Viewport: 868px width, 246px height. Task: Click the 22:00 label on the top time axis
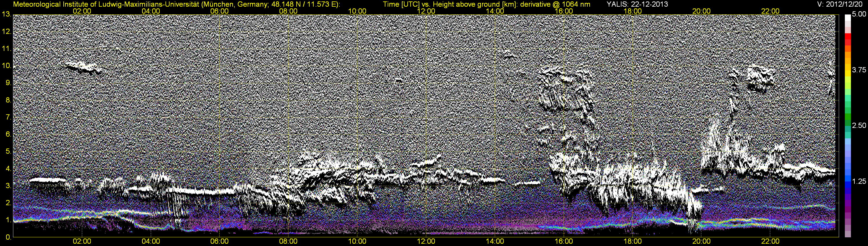(x=770, y=11)
